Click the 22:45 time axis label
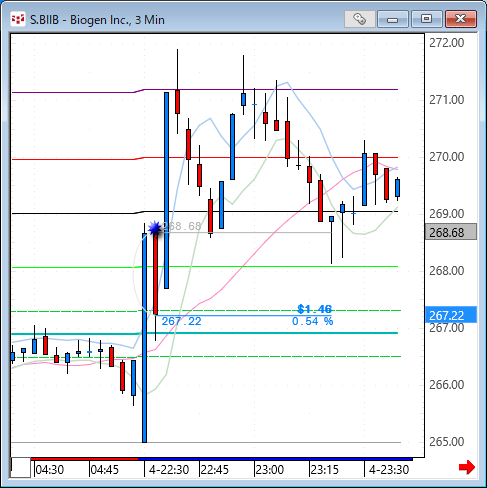 click(215, 470)
